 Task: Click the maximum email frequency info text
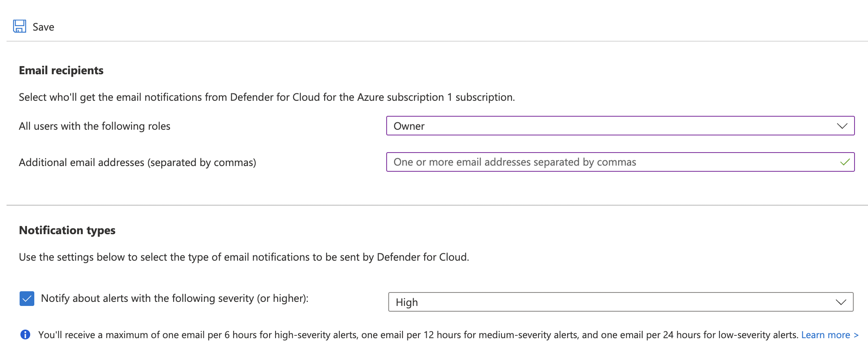pyautogui.click(x=418, y=335)
